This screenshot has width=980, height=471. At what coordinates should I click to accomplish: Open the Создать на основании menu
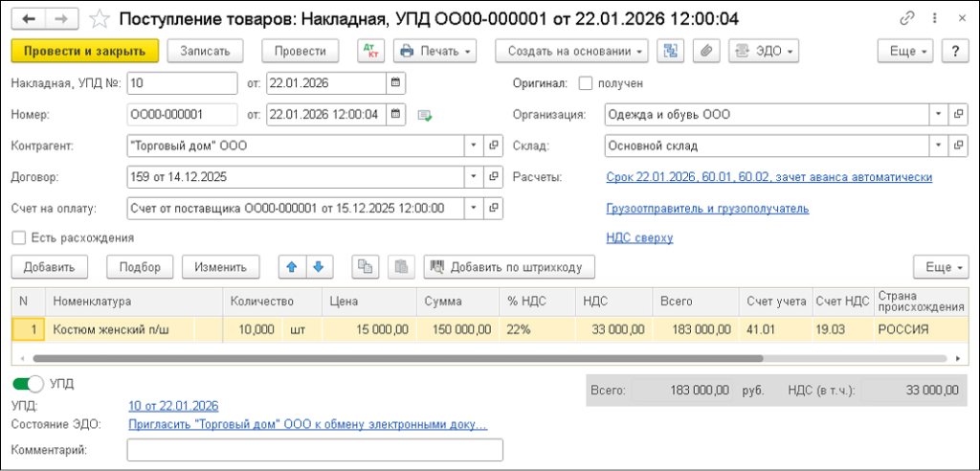571,51
